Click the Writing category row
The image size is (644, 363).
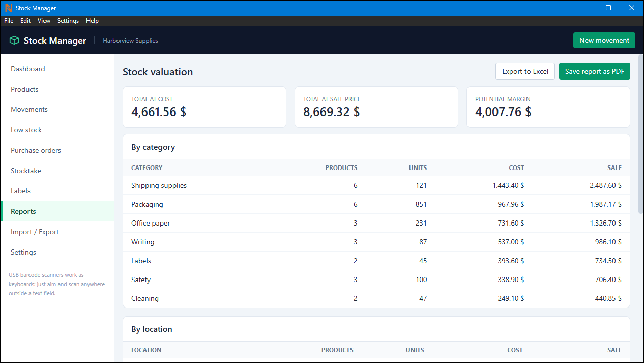click(x=376, y=242)
